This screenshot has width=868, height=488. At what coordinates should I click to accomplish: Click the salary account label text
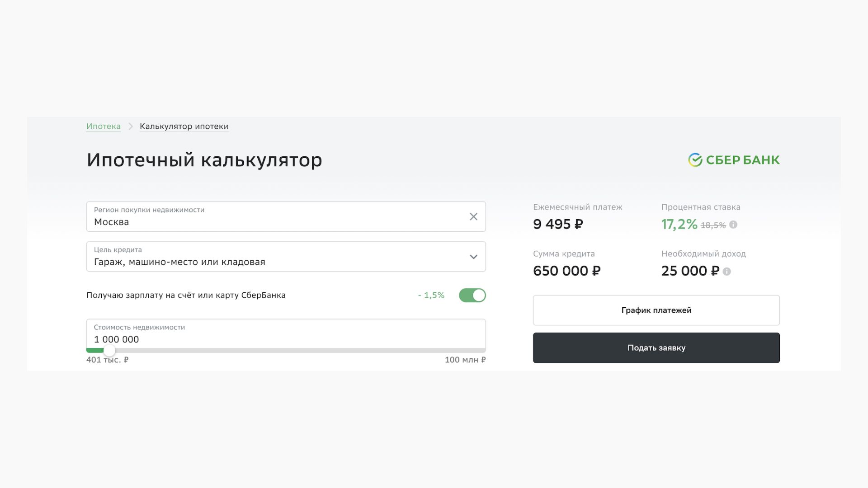coord(186,296)
